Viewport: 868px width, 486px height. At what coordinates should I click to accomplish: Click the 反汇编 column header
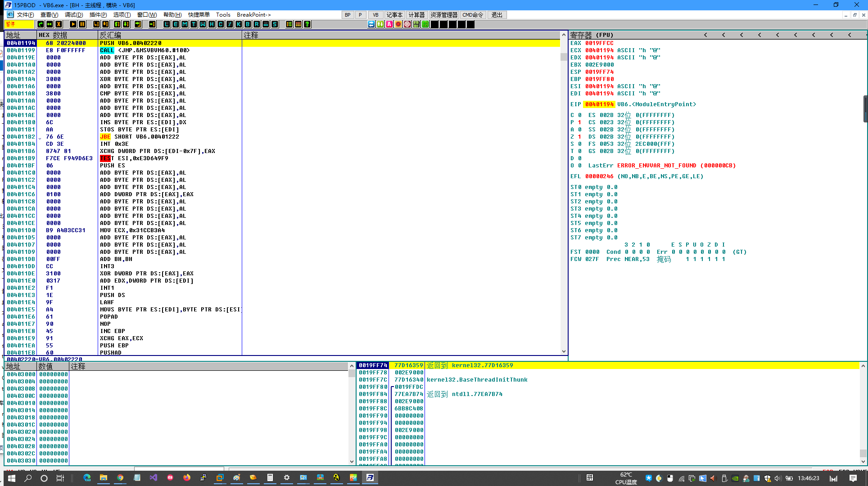tap(170, 35)
